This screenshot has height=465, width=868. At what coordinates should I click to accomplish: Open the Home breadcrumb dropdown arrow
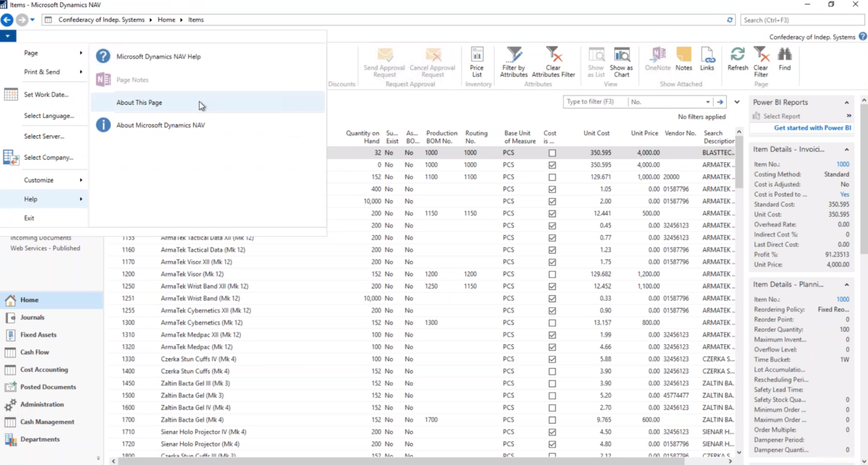tap(182, 20)
